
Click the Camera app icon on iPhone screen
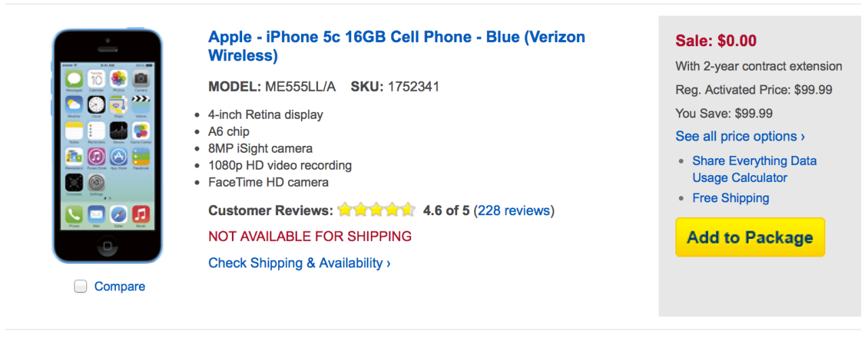coord(140,79)
